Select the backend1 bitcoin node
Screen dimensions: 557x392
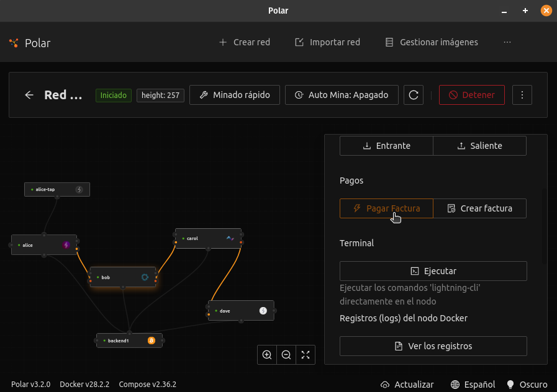coord(129,341)
